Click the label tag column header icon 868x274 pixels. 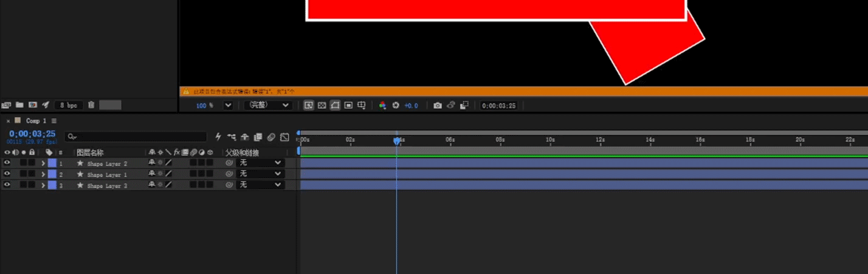[x=49, y=152]
